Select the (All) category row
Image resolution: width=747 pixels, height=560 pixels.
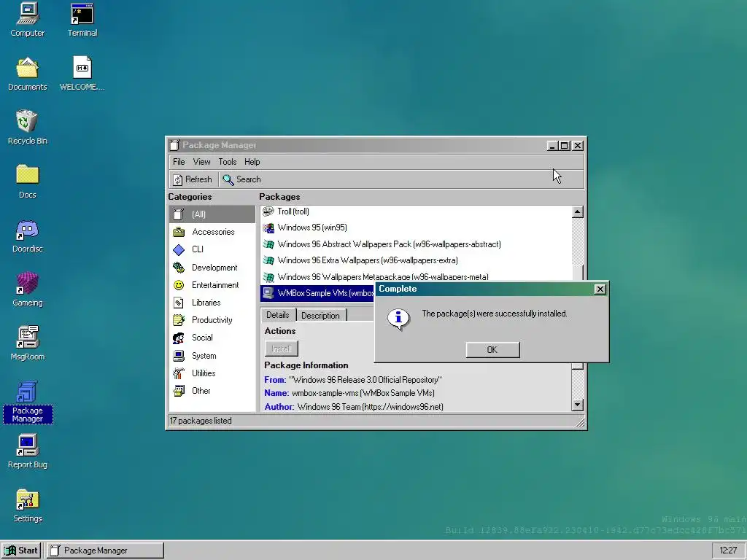[212, 214]
